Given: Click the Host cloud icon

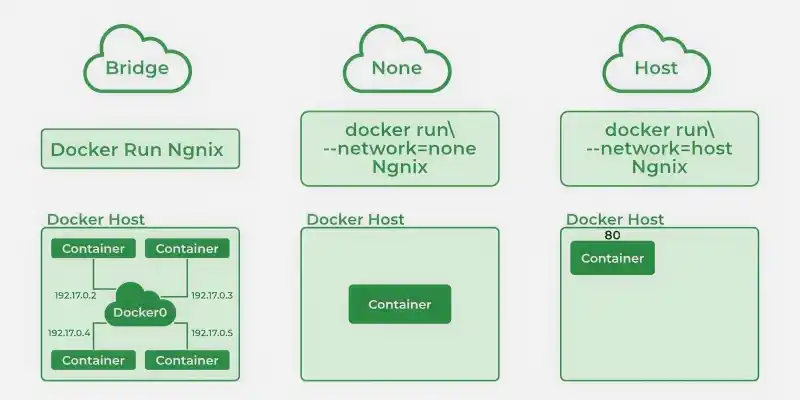Looking at the screenshot, I should [x=657, y=59].
